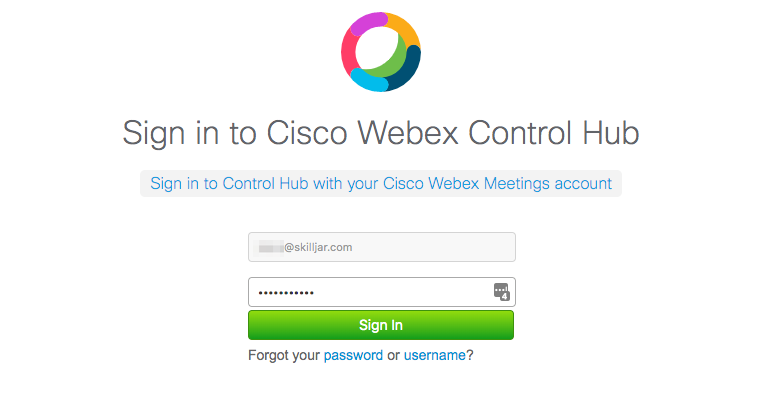Click the masked password dots
This screenshot has width=777, height=414.
point(286,293)
